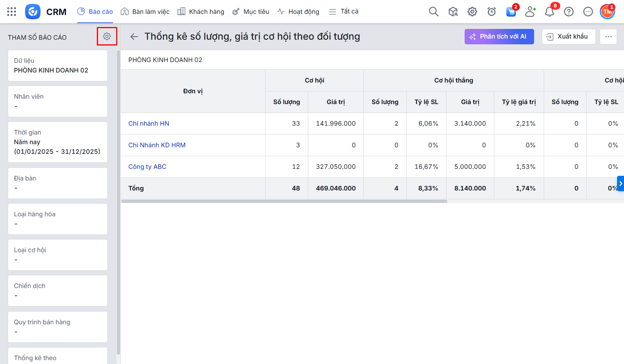The image size is (624, 364).
Task: Open the Chi nhánh HN link
Action: (x=149, y=123)
